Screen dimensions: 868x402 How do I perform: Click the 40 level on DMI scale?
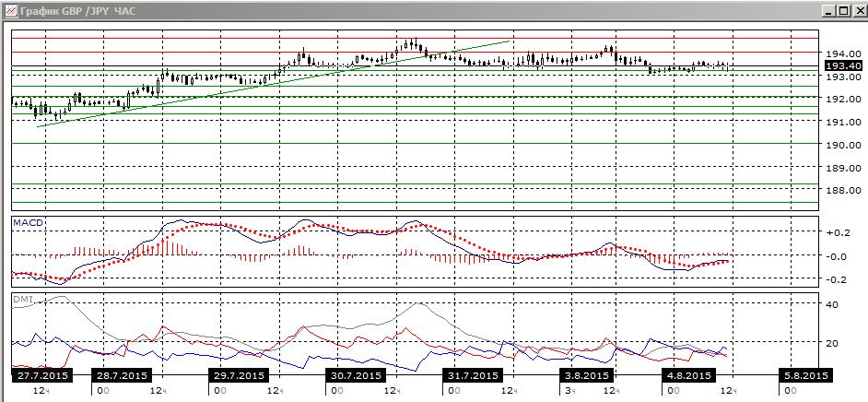(x=832, y=304)
